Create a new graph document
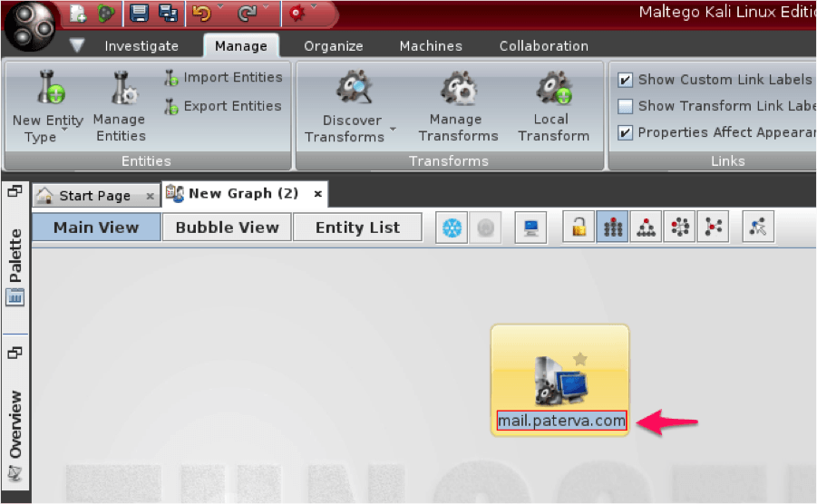 click(x=78, y=13)
